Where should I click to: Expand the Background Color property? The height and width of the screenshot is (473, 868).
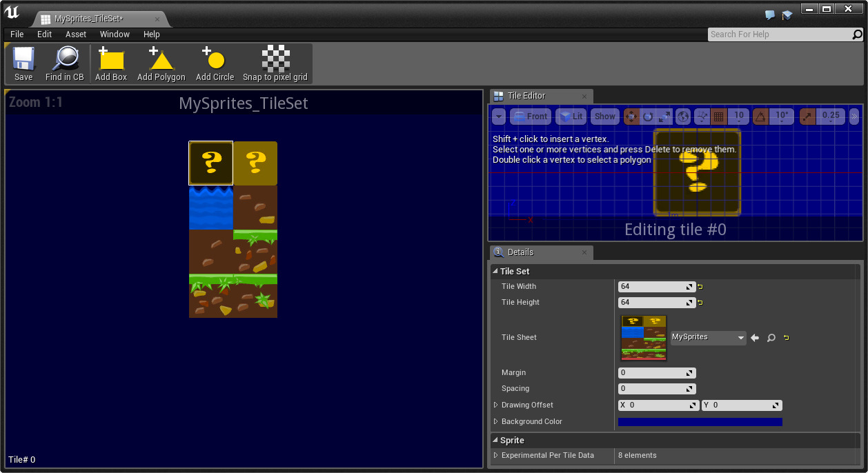tap(495, 421)
